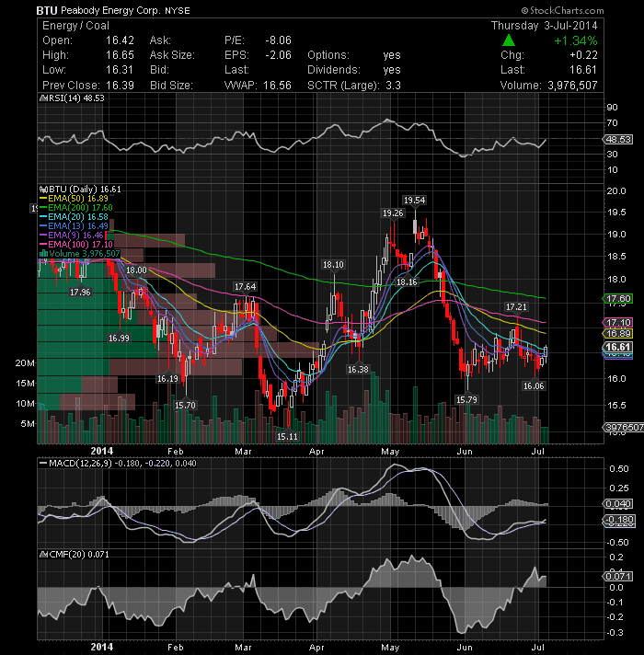Click the yellow 16.89 axis tag
This screenshot has height=655, width=644.
click(x=618, y=333)
